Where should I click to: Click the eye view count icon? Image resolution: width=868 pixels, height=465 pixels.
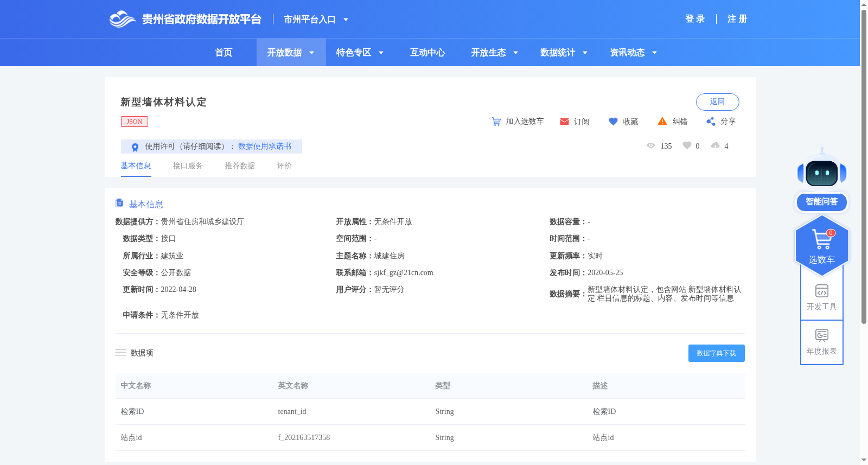tap(651, 145)
